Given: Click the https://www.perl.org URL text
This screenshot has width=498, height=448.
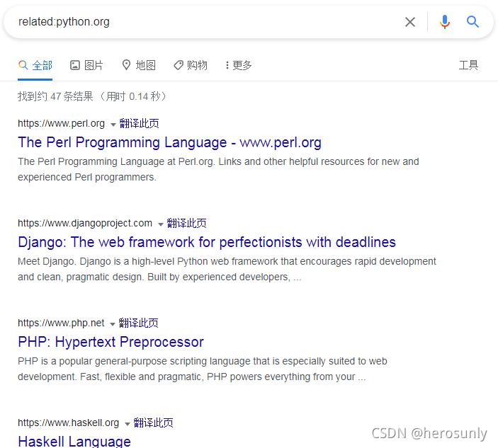Looking at the screenshot, I should [x=62, y=123].
